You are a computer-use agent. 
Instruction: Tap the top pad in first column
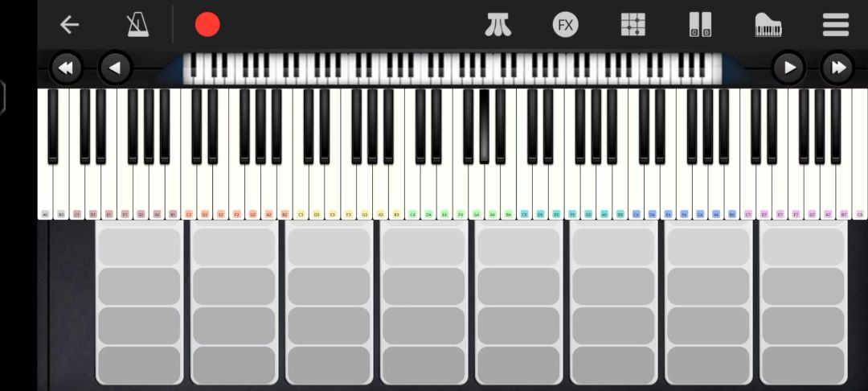(140, 246)
